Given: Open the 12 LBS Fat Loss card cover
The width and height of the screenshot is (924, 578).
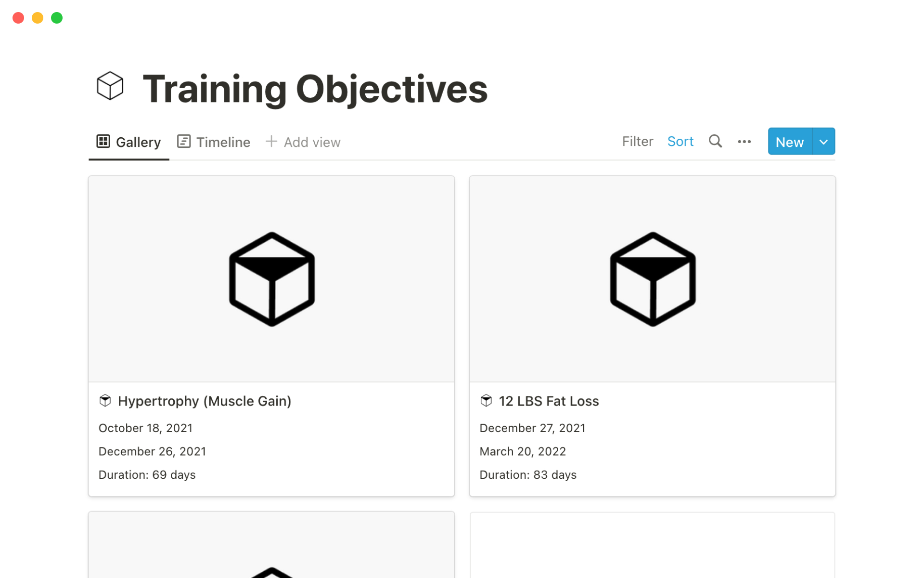Looking at the screenshot, I should 652,279.
